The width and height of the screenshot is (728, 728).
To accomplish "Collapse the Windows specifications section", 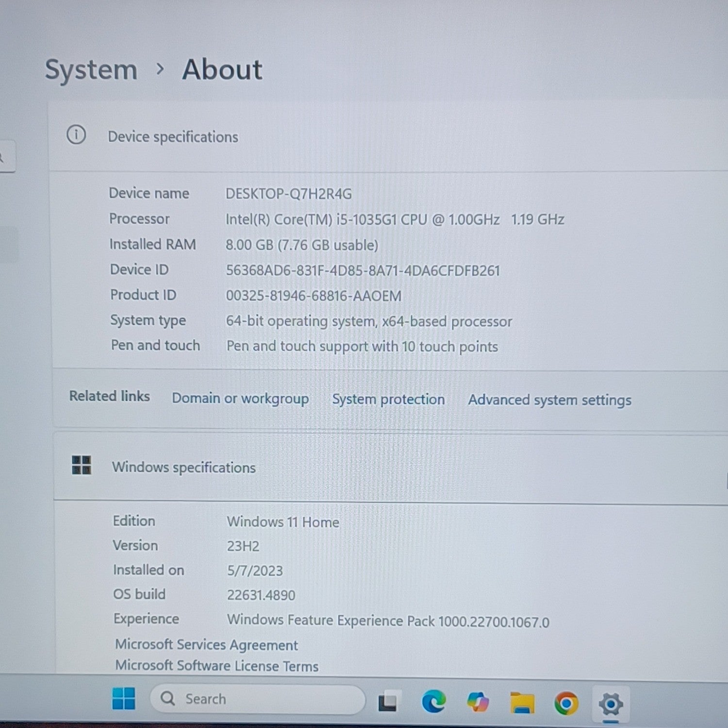I will click(x=391, y=467).
